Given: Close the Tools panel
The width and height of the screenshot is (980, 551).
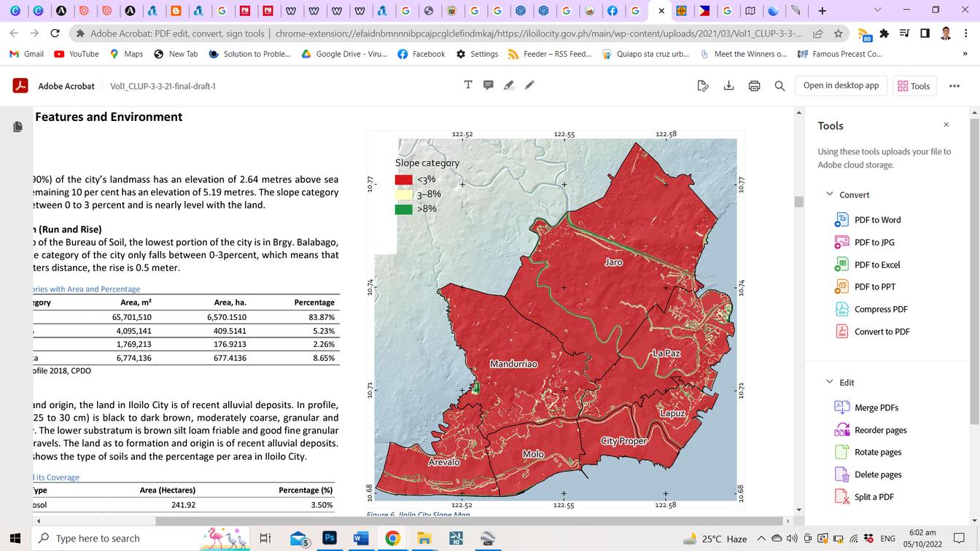Looking at the screenshot, I should tap(946, 125).
